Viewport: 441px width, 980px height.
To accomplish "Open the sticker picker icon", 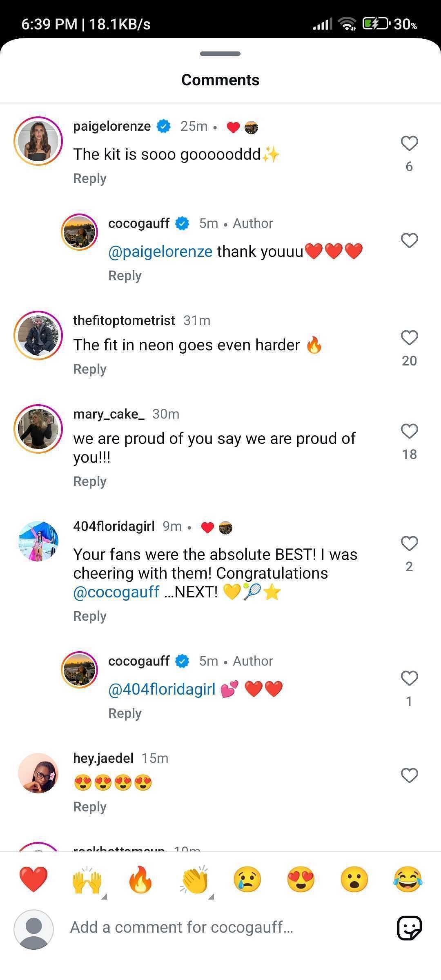I will pyautogui.click(x=410, y=928).
